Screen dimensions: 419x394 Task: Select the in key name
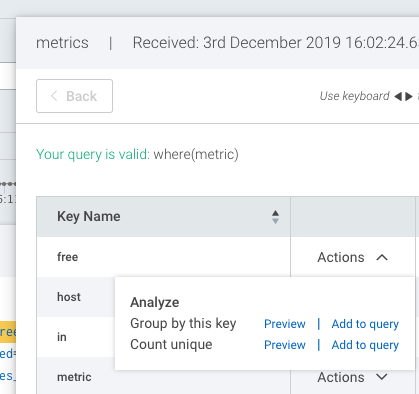click(x=62, y=337)
